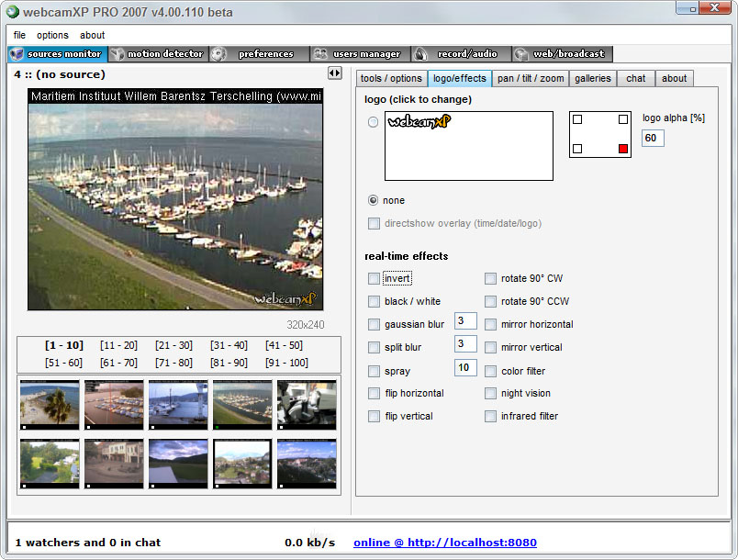Select the green river landscape thumbnail
Viewport: 738px width, 560px height.
[x=50, y=464]
